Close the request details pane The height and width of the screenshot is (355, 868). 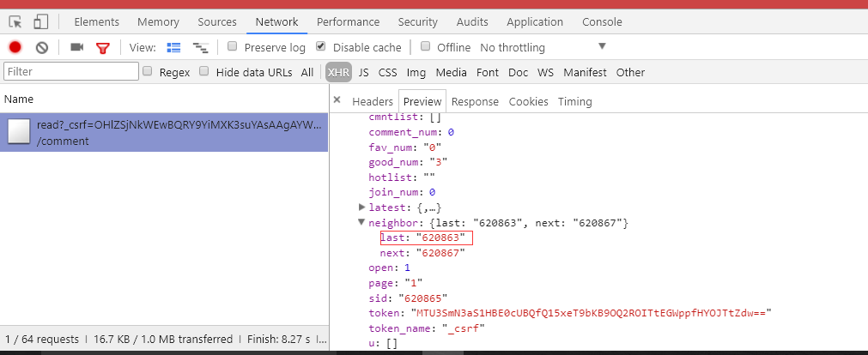click(337, 100)
